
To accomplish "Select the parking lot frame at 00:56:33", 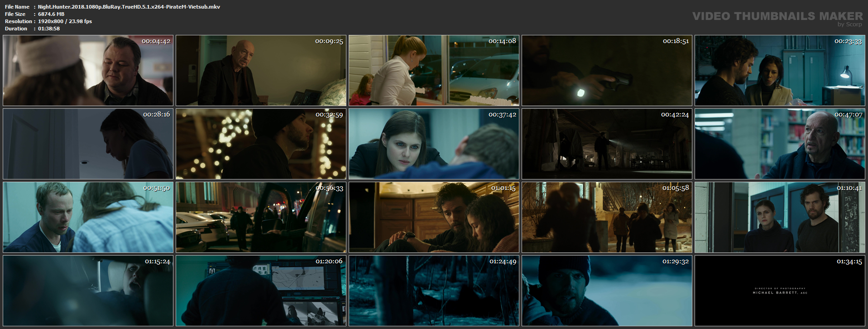I will tap(261, 217).
